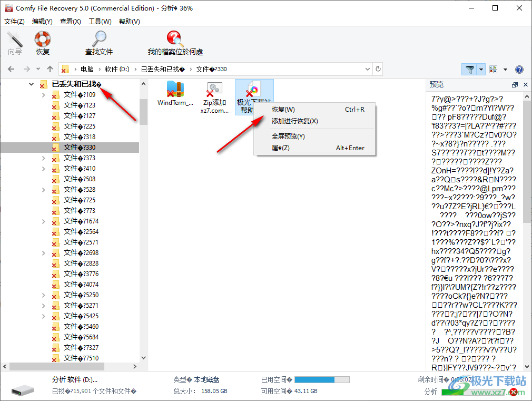This screenshot has height=401, width=532.
Task: Click 软件 (D:) in the breadcrumb path
Action: tap(117, 69)
